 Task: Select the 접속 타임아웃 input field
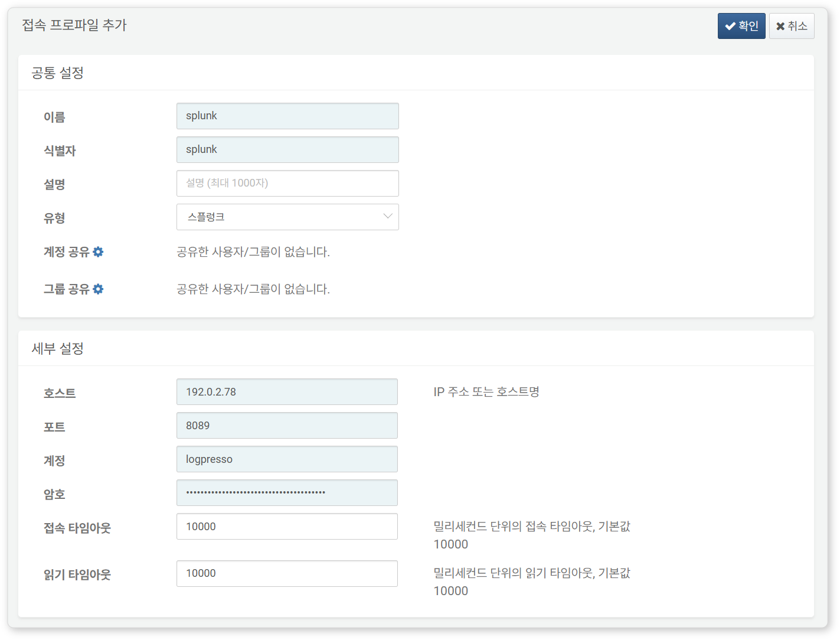[287, 526]
